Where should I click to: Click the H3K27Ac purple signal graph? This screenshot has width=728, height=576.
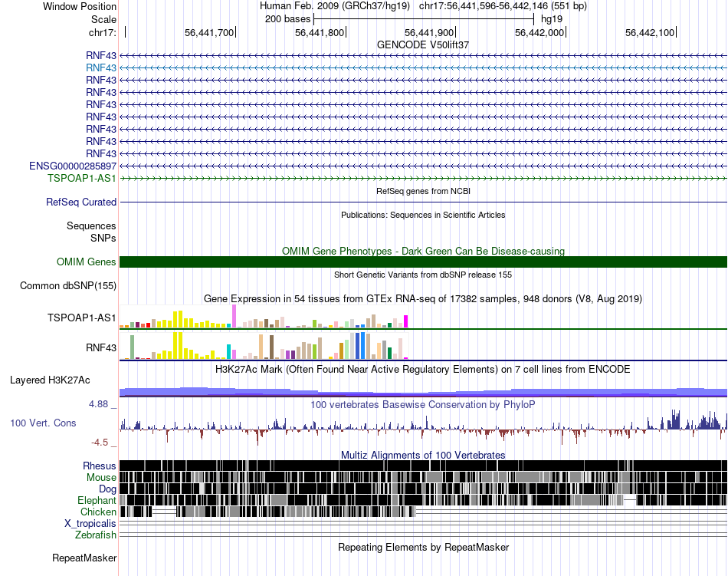424,393
